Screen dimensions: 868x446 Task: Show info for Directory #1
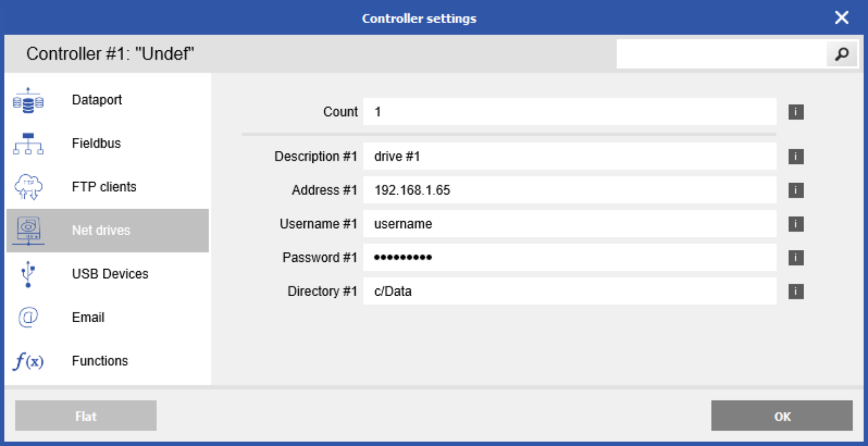[796, 291]
